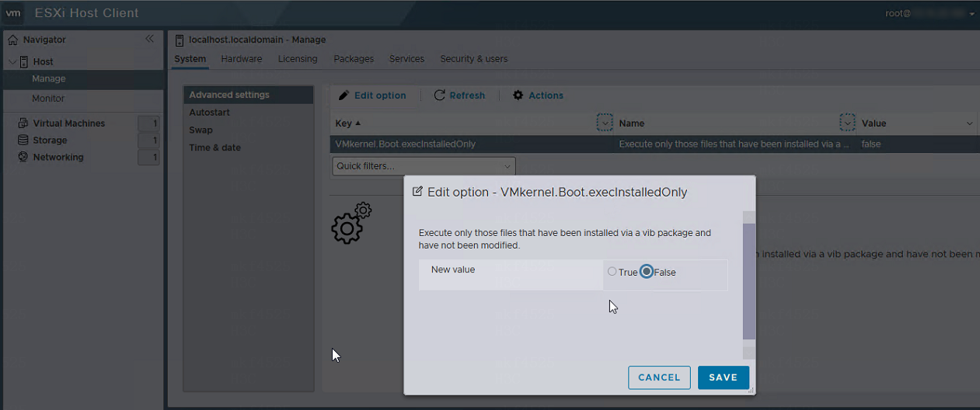Click the Storage count badge
This screenshot has width=980, height=410.
tap(149, 141)
